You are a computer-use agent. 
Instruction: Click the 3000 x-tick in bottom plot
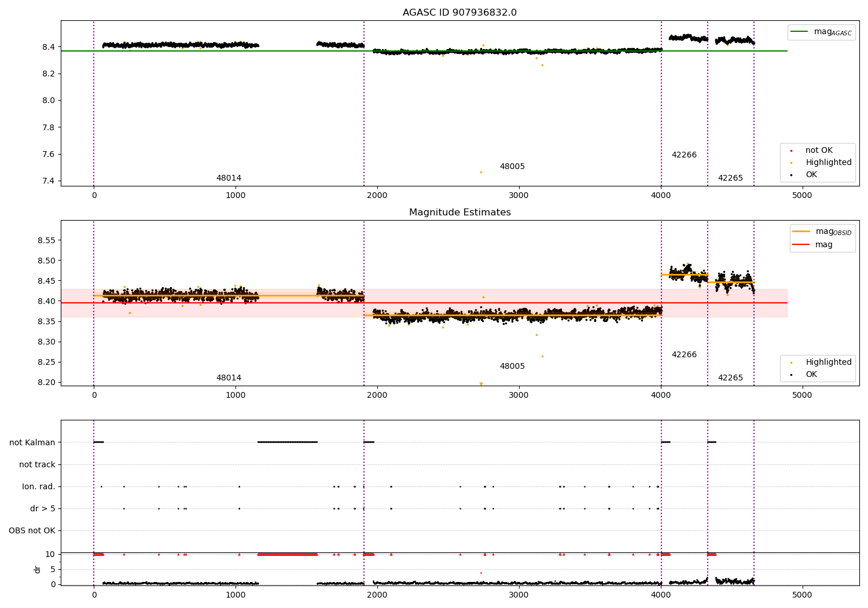519,595
